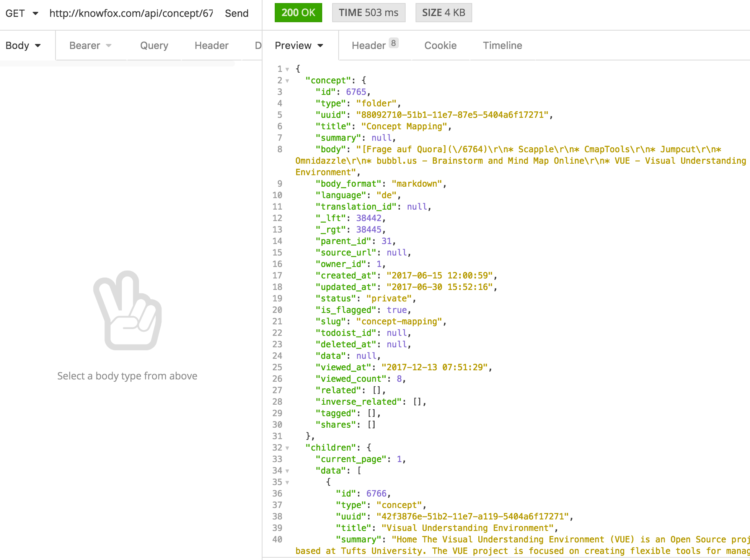Collapse the "concept" object fold arrow
This screenshot has height=560, width=750.
(x=287, y=81)
